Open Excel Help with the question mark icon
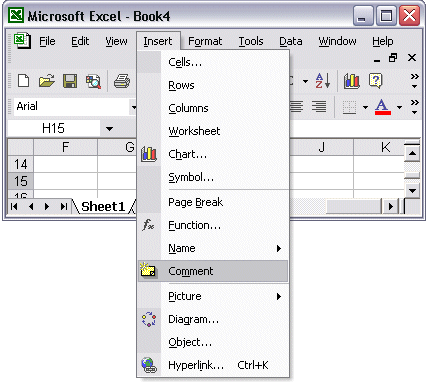Screen dimensions: 426x382 [376, 81]
